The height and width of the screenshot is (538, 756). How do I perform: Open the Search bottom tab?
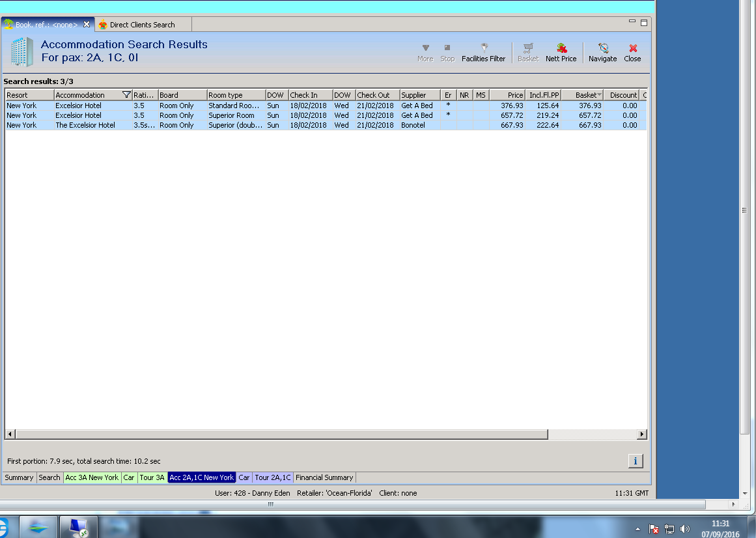coord(49,477)
